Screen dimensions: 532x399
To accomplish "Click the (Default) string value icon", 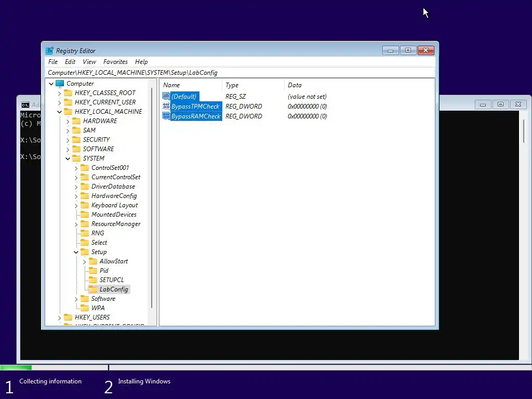I will tap(166, 96).
